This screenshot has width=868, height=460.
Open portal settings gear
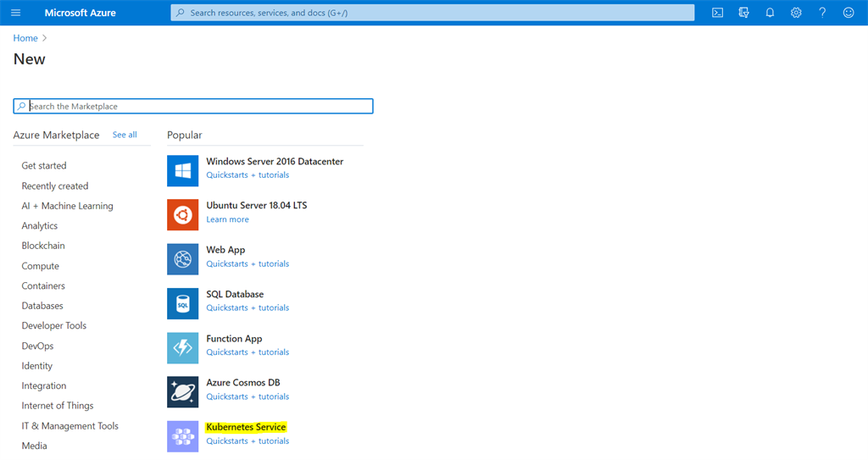click(796, 12)
